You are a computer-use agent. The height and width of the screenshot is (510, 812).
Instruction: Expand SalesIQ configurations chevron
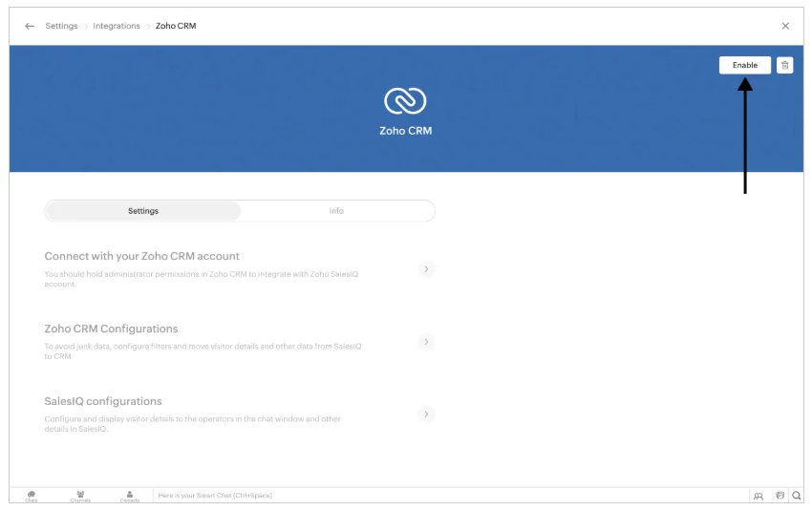[x=426, y=414]
